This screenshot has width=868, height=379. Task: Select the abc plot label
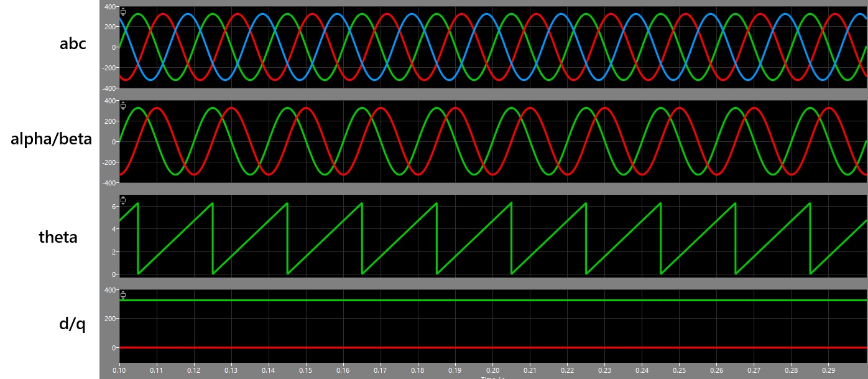pos(73,44)
